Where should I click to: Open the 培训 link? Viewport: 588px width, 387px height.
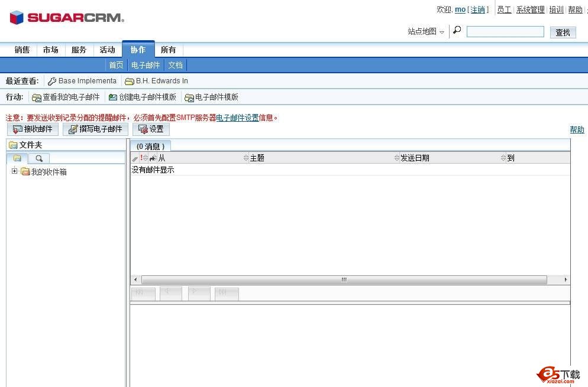pyautogui.click(x=557, y=9)
